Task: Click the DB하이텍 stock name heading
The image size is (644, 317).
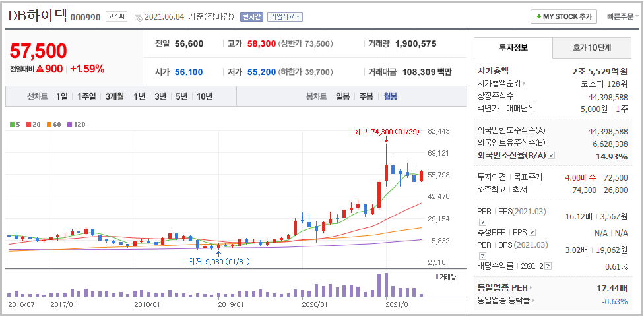Action: [x=38, y=16]
